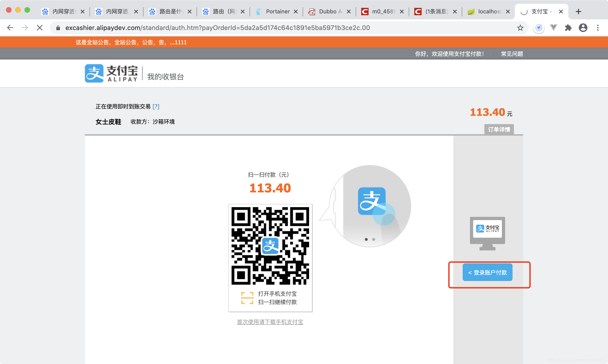Bookmark this page with the star icon
The image size is (608, 364).
click(x=520, y=28)
